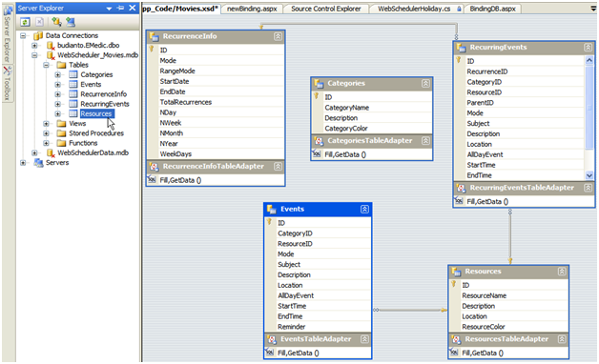The height and width of the screenshot is (364, 599).
Task: Collapse the CategoriesTableAdapter section chevron
Action: pyautogui.click(x=425, y=141)
